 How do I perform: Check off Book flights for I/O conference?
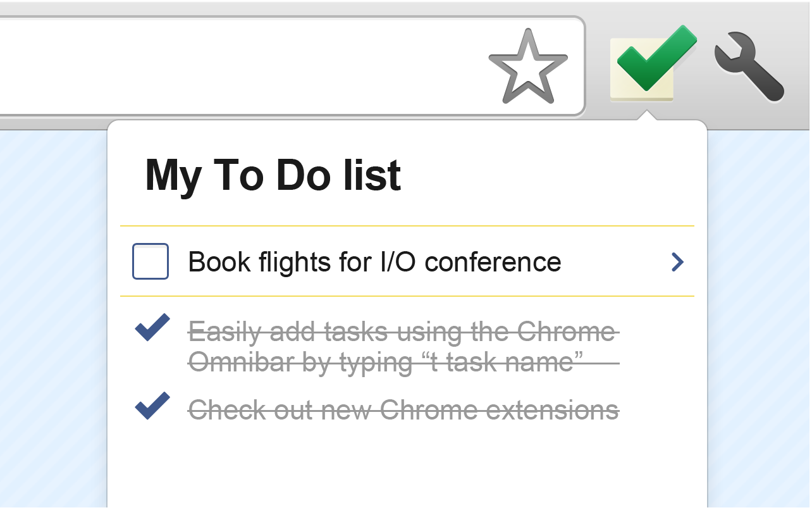coord(150,261)
